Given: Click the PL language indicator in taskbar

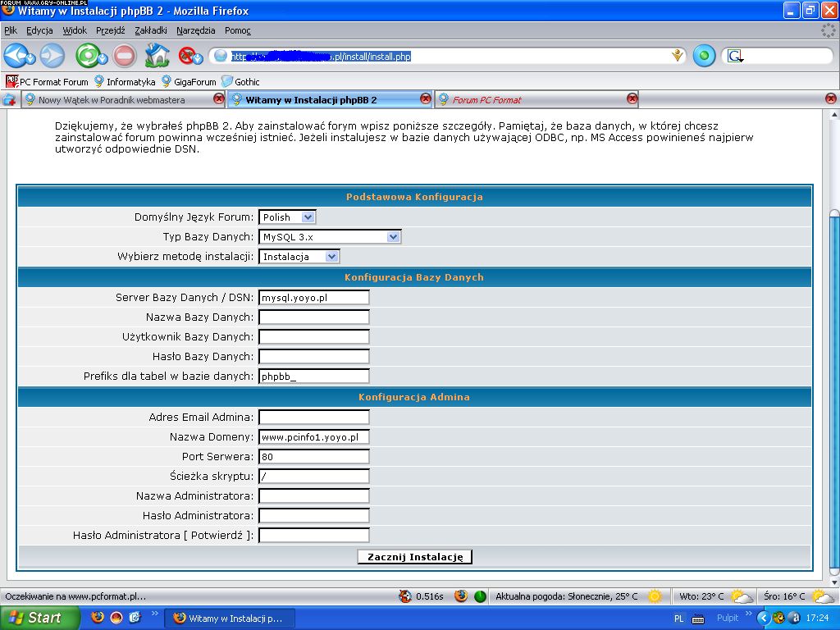Looking at the screenshot, I should point(678,619).
